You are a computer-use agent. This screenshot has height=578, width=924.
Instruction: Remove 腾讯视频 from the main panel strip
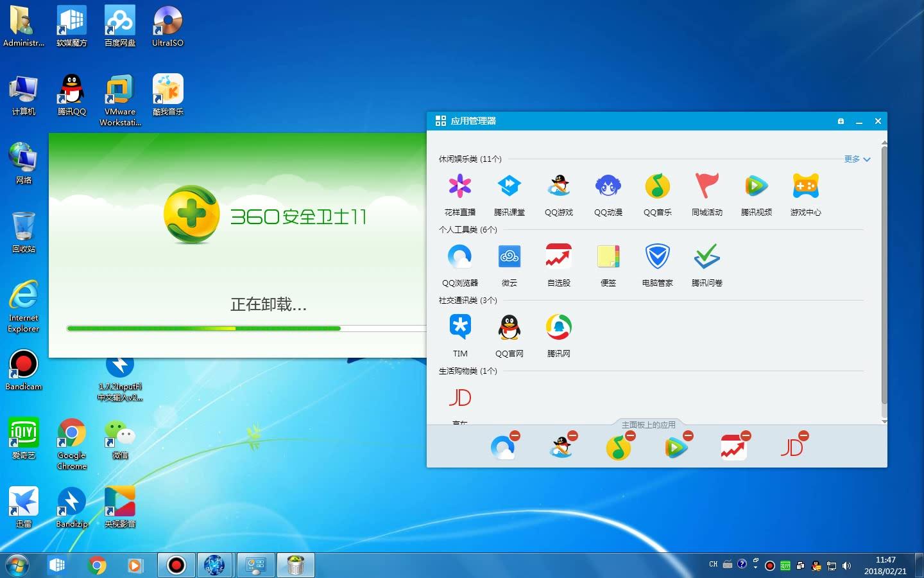(689, 436)
